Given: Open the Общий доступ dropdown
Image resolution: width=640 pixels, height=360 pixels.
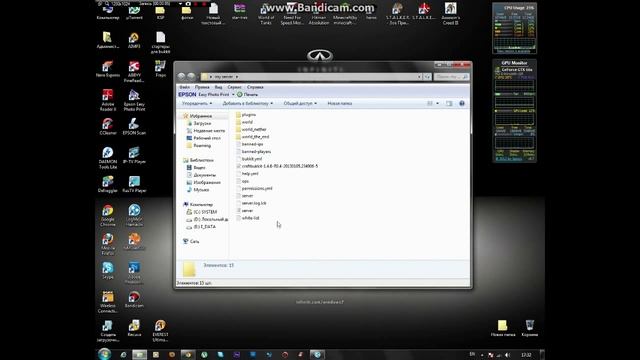Looking at the screenshot, I should pyautogui.click(x=300, y=103).
